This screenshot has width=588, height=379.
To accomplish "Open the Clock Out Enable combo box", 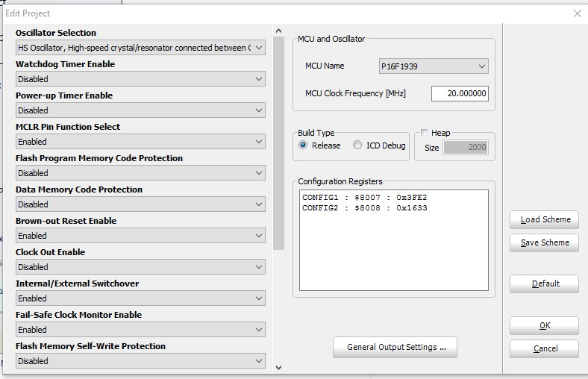I will click(x=140, y=267).
